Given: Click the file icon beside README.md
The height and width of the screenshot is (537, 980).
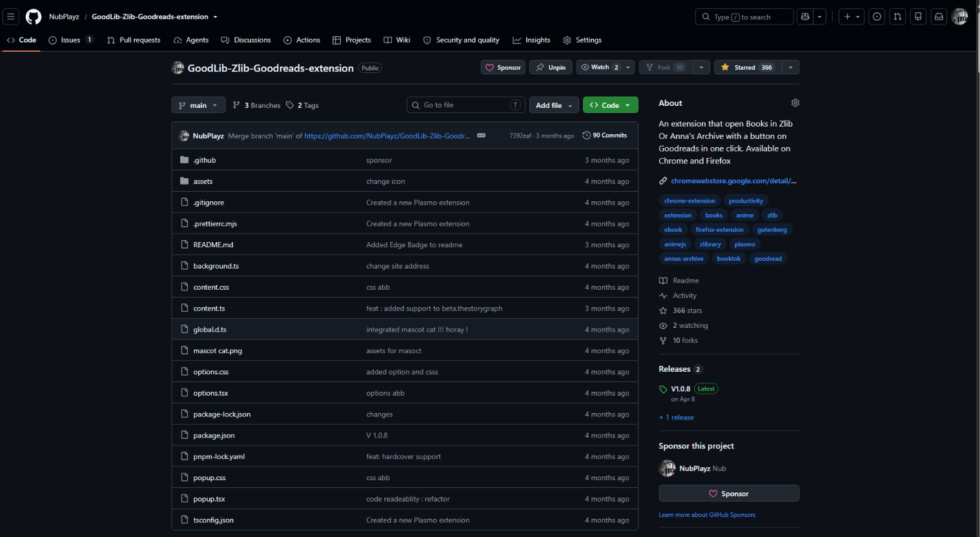Looking at the screenshot, I should (x=185, y=245).
